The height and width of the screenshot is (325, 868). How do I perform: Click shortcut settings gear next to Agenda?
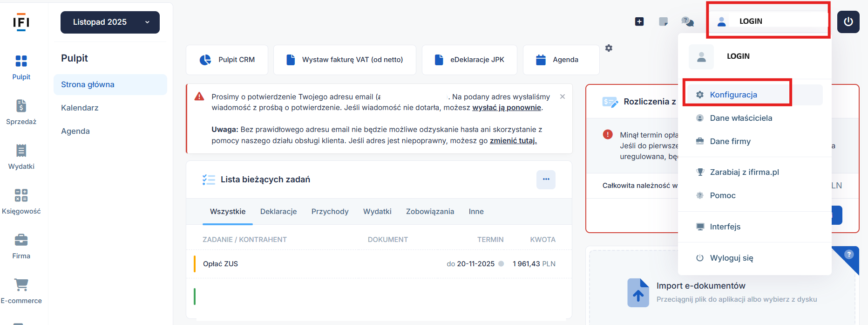click(609, 48)
